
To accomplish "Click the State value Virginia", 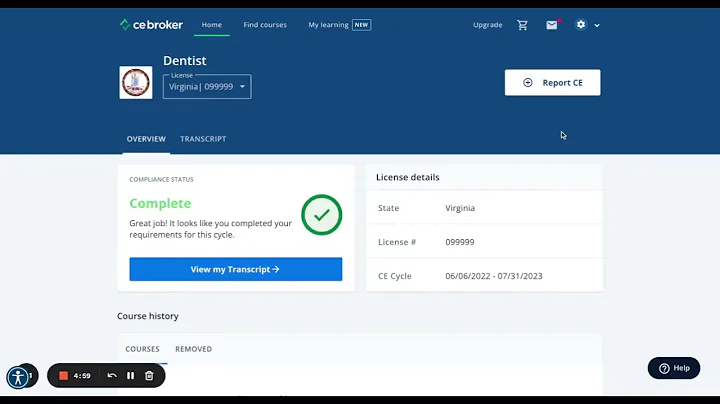I will pos(460,208).
